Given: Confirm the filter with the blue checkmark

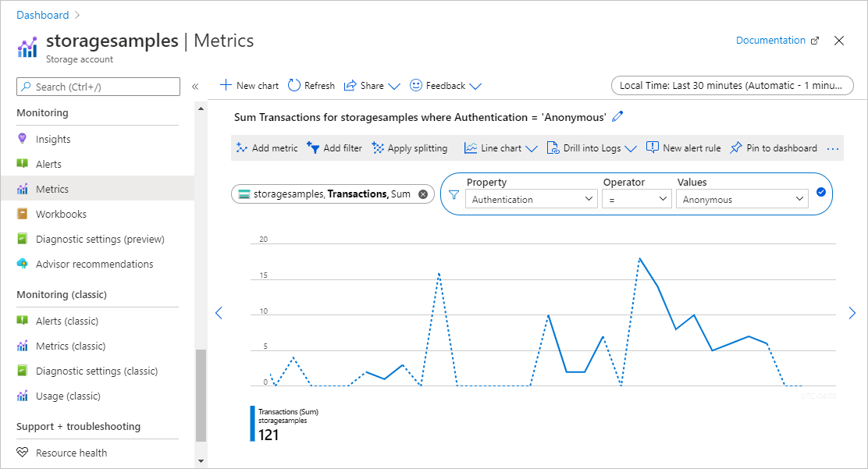Looking at the screenshot, I should 821,192.
